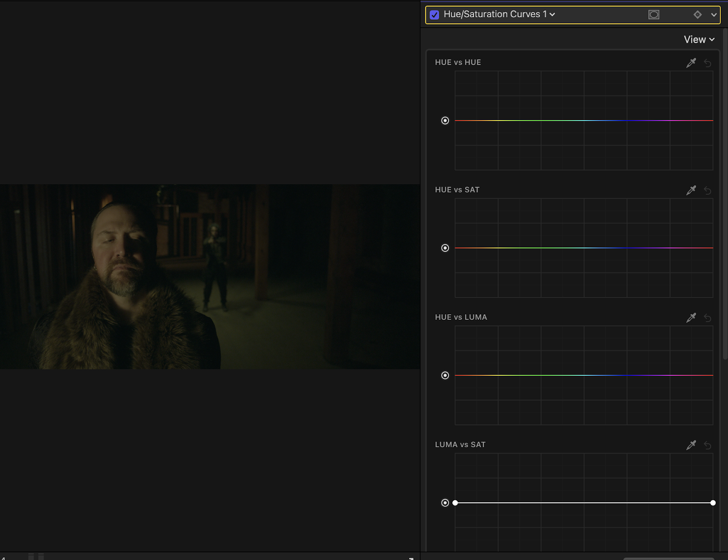
Task: Select the LUMA vs SAT eyedropper
Action: click(691, 445)
